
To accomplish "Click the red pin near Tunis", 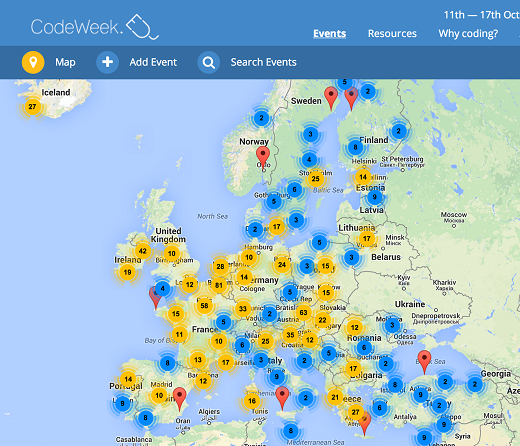I will pyautogui.click(x=282, y=398).
